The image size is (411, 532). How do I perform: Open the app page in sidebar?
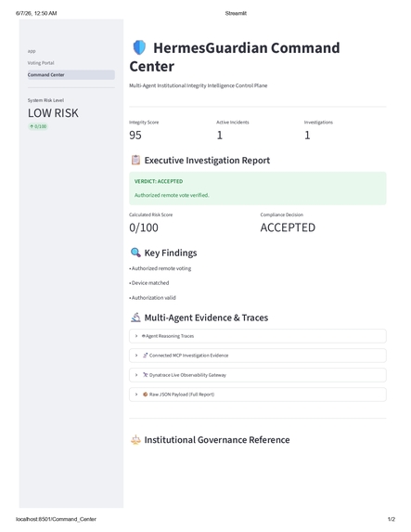pyautogui.click(x=32, y=51)
